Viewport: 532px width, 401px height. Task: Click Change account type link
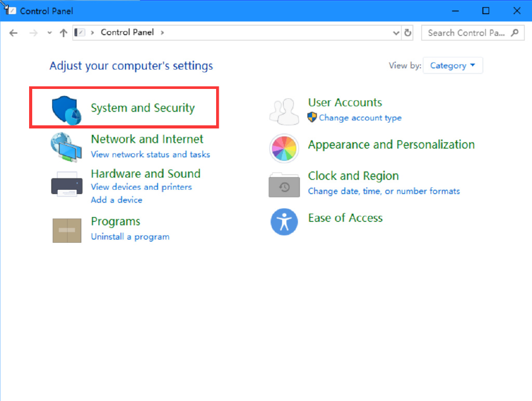pyautogui.click(x=360, y=118)
